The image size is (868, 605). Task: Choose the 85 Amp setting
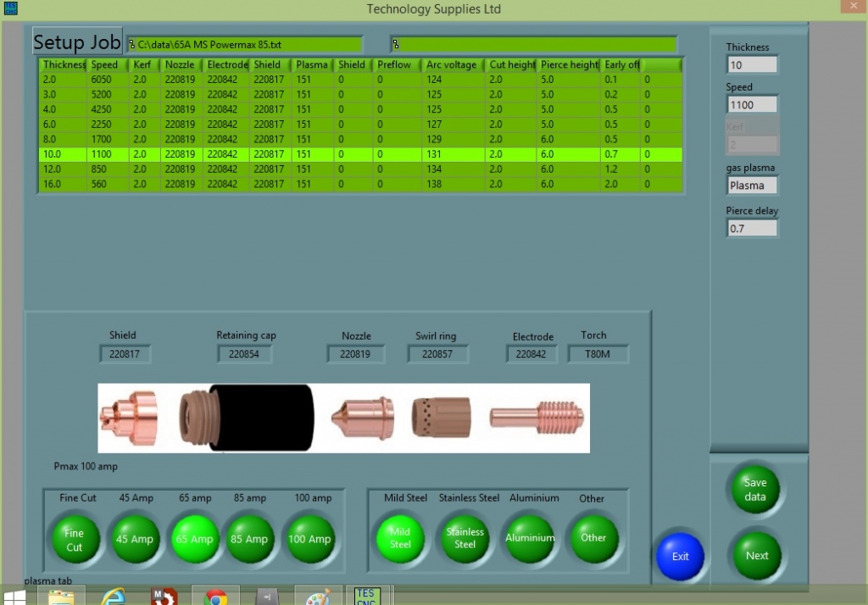250,540
